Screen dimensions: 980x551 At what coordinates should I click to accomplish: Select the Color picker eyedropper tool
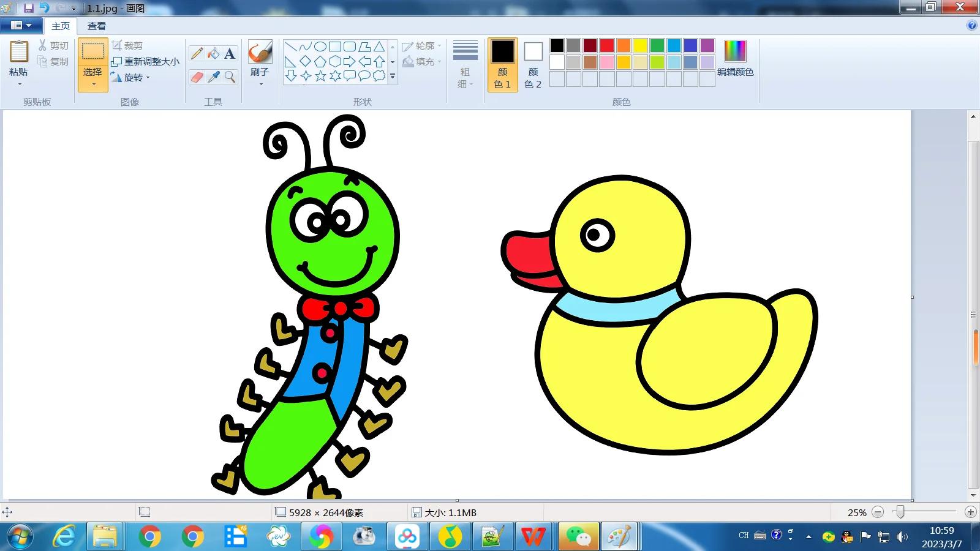click(x=213, y=77)
